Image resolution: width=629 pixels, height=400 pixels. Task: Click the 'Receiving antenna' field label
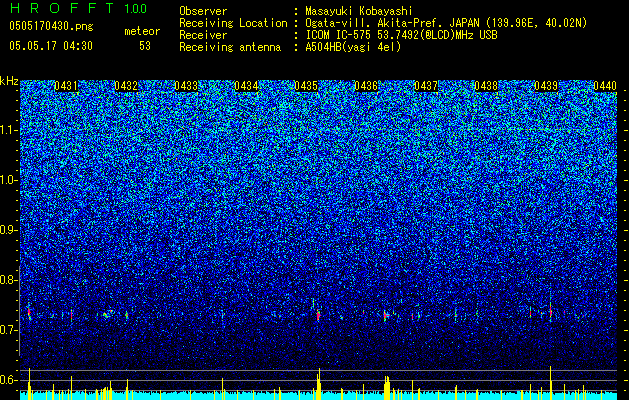pyautogui.click(x=230, y=47)
